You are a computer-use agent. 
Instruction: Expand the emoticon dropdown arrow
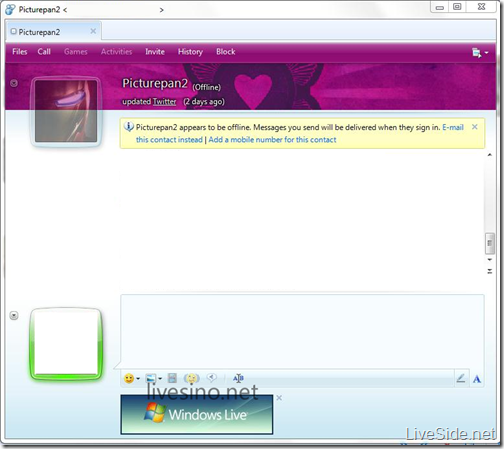click(x=138, y=379)
